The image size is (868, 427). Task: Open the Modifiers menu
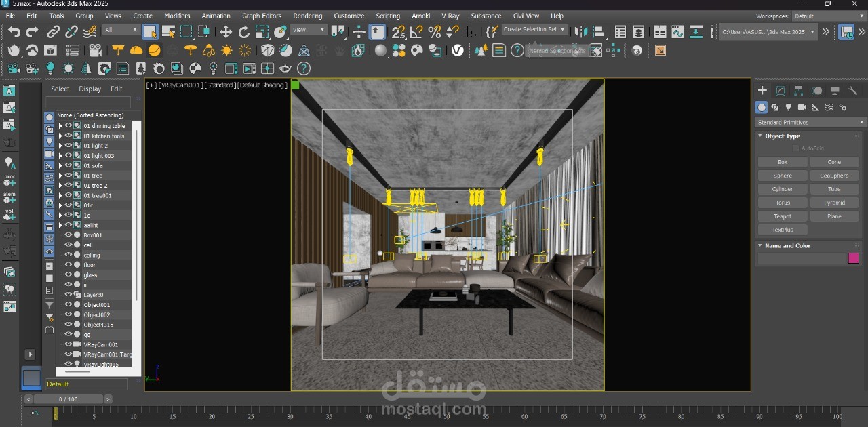click(x=177, y=16)
